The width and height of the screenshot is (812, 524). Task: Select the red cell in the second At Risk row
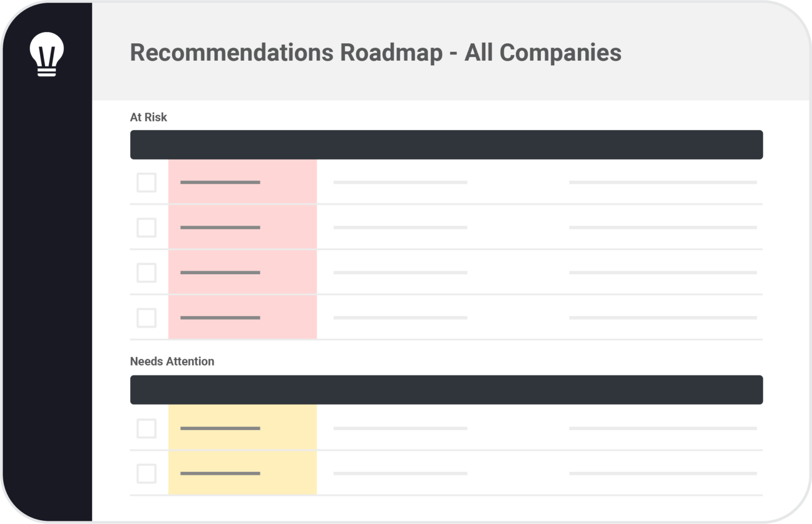pos(242,228)
